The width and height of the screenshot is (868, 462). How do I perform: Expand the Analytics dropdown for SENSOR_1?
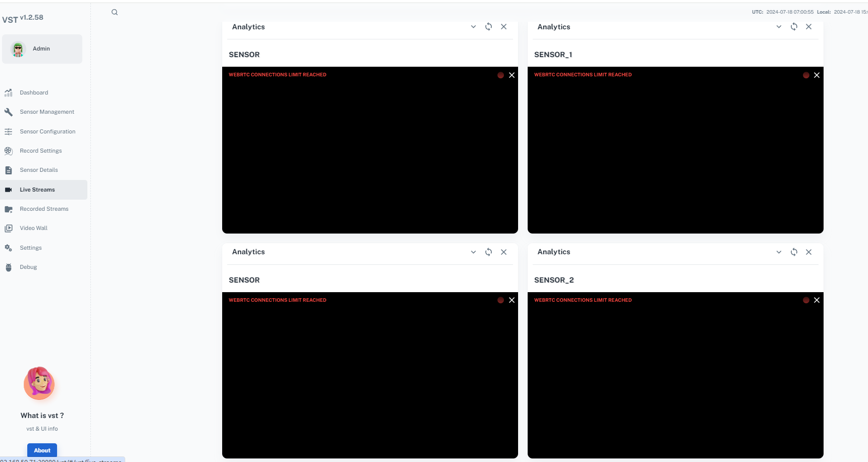779,26
